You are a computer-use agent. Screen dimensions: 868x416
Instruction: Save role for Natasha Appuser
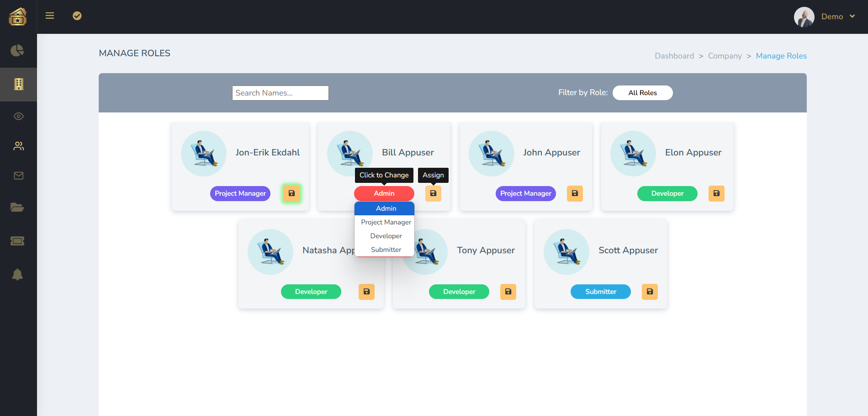[x=366, y=292]
